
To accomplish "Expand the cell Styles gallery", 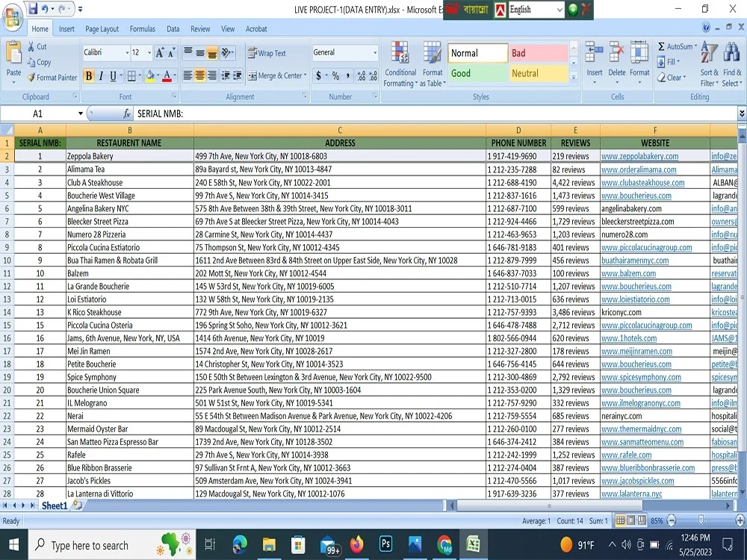I will [x=574, y=77].
